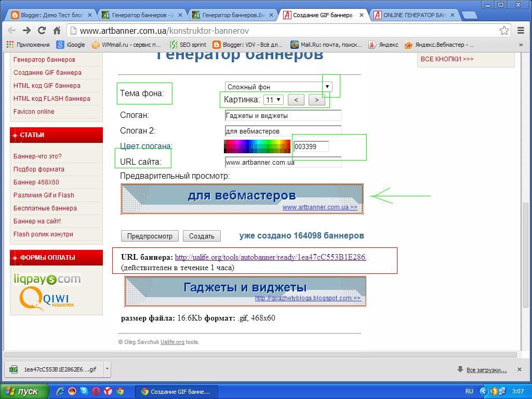Open Favicon online sidebar link
Viewport: 532px width, 399px height.
(x=34, y=111)
